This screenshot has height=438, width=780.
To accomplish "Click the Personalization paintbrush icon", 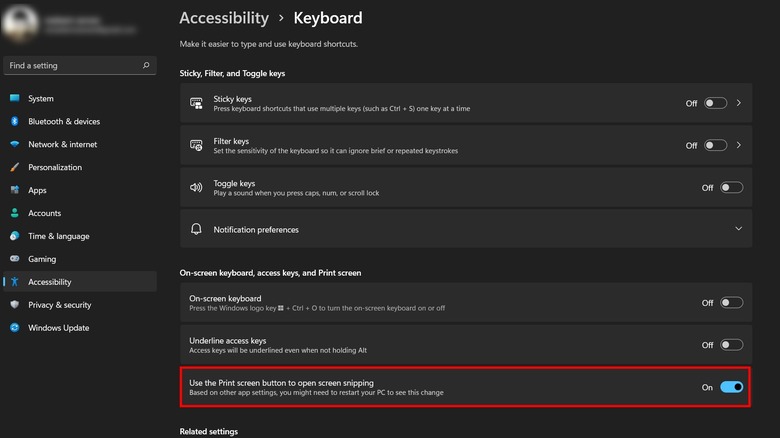I will (x=15, y=168).
